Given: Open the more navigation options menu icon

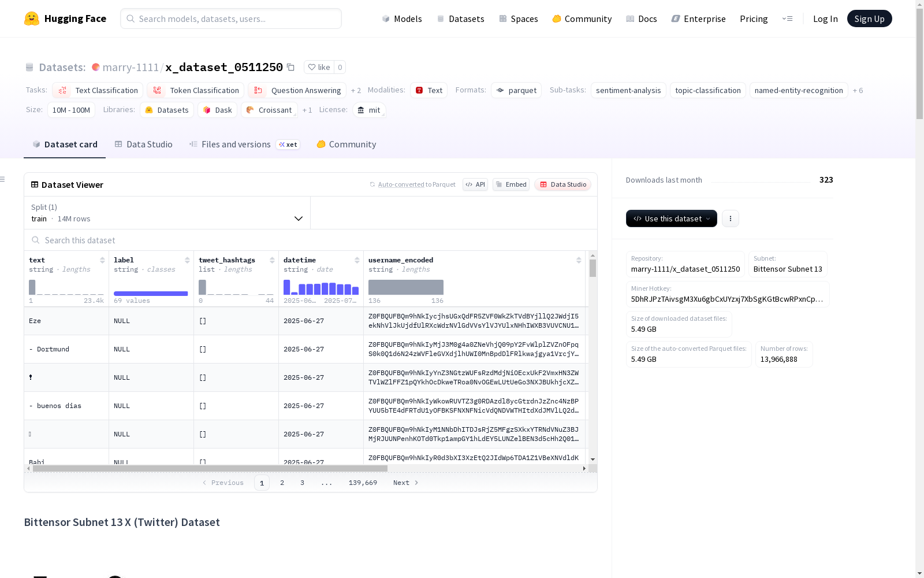Looking at the screenshot, I should click(x=787, y=18).
